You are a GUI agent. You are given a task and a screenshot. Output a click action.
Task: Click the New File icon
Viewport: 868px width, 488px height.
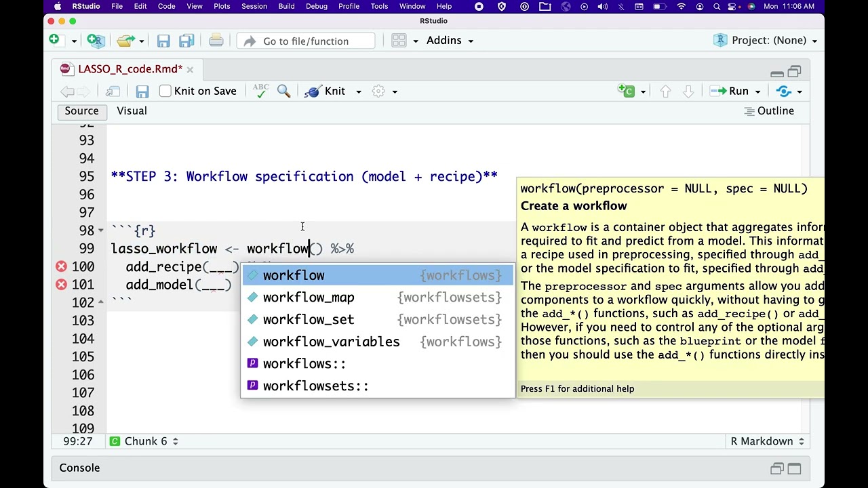[54, 41]
